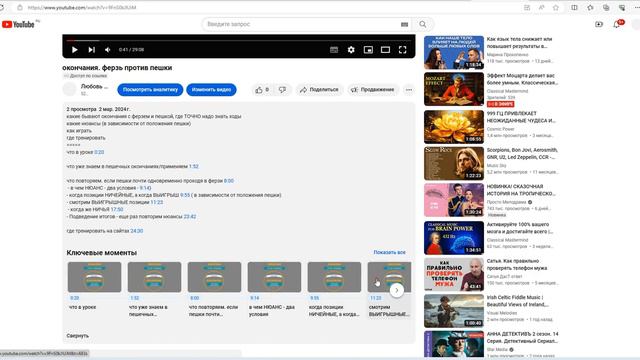The height and width of the screenshot is (360, 640).
Task: Skip to next video
Action: (91, 50)
